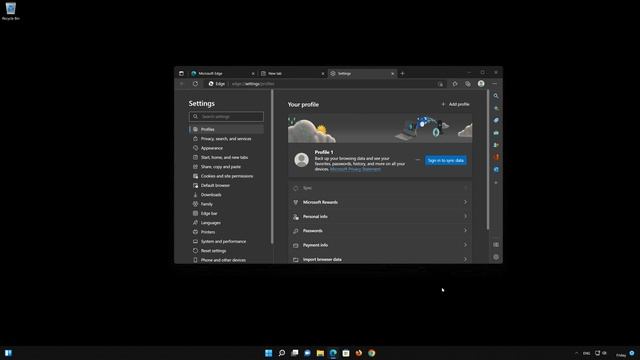Open Privacy, search, and services settings
The height and width of the screenshot is (360, 640).
click(226, 139)
